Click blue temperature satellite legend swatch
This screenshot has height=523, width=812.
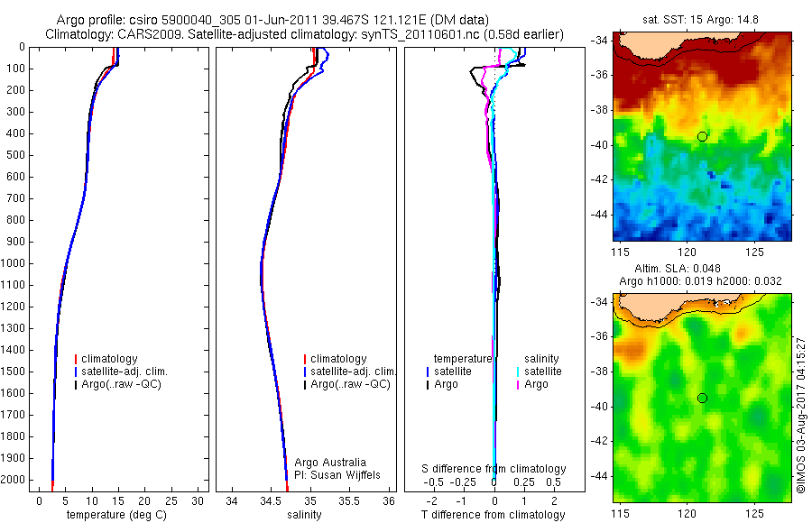point(428,372)
